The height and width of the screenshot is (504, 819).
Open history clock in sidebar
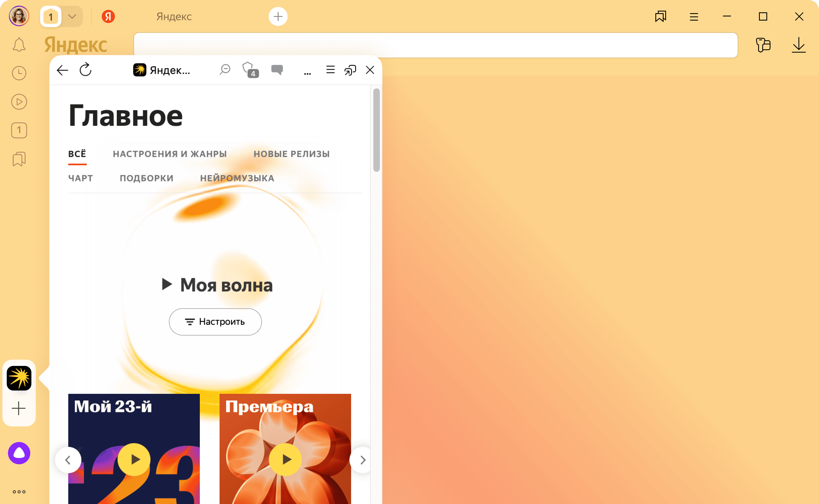point(19,73)
